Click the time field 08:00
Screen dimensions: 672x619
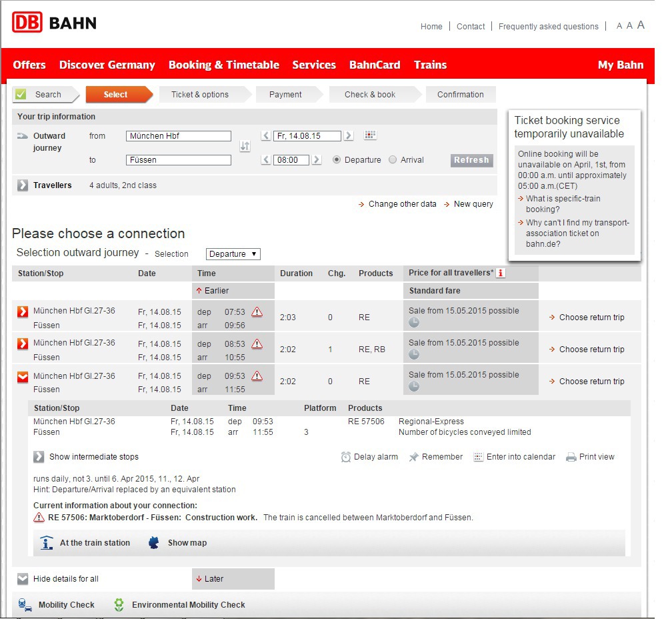pyautogui.click(x=291, y=160)
